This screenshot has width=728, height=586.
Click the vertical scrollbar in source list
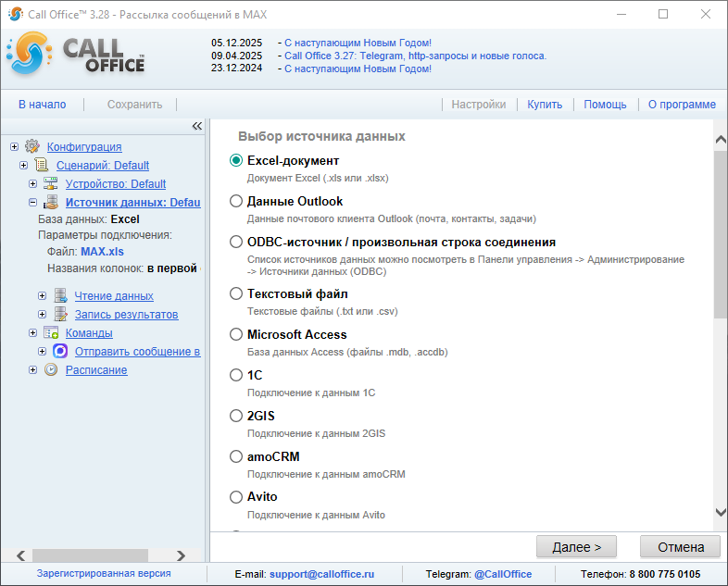[x=721, y=231]
